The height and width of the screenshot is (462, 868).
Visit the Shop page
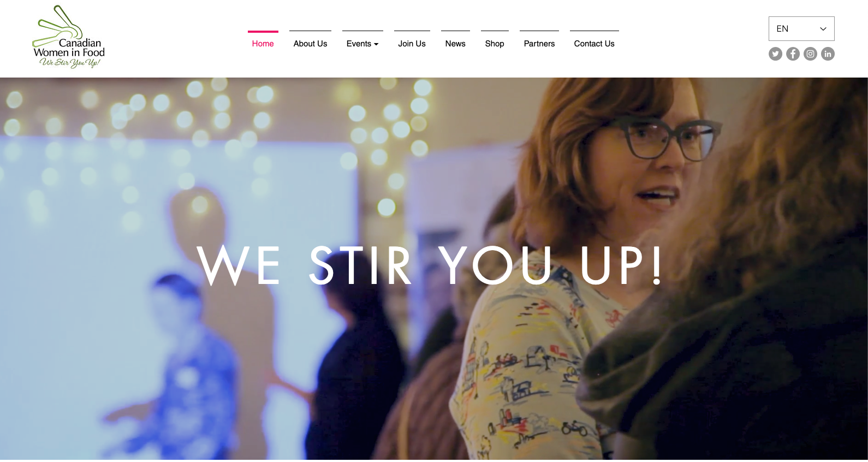495,43
